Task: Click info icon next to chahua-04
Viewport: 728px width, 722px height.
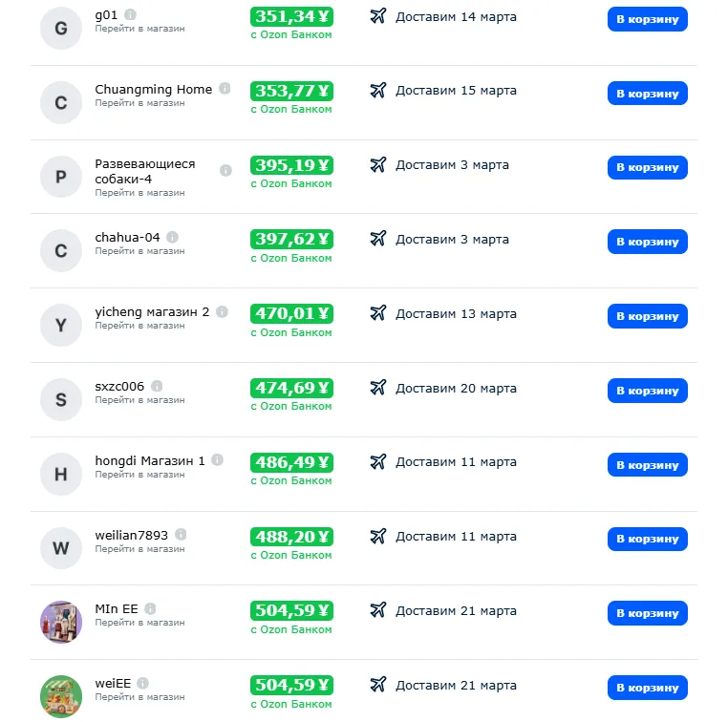Action: click(x=173, y=237)
